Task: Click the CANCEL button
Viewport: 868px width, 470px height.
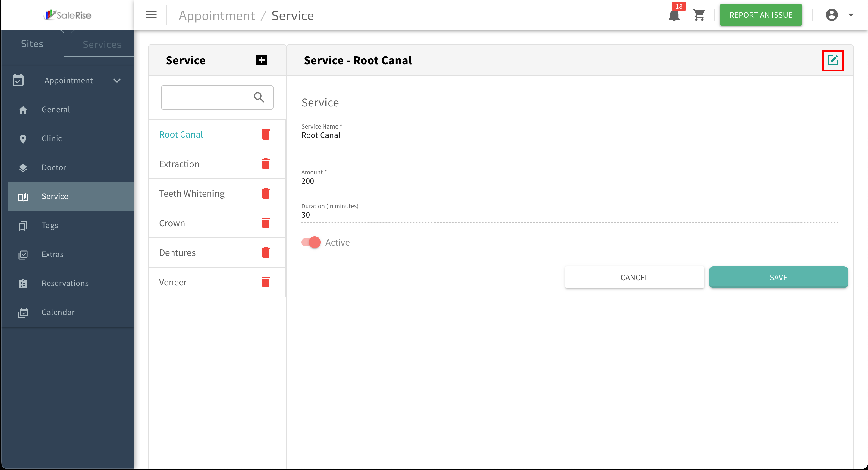Action: point(634,277)
